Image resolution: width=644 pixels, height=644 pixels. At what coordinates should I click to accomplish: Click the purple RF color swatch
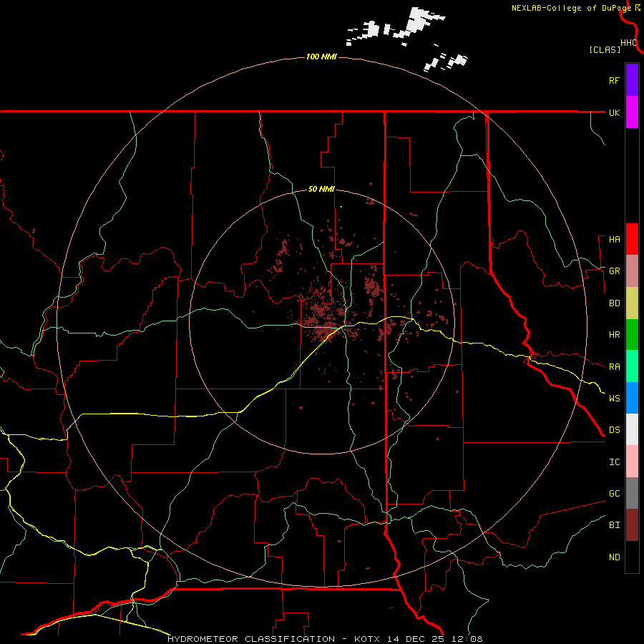point(632,80)
